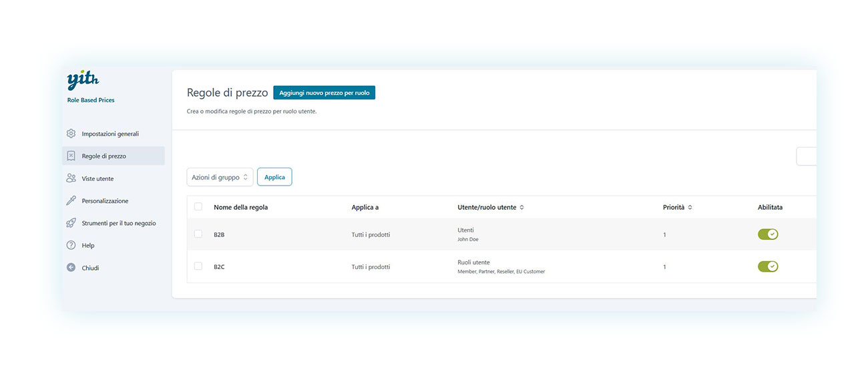The width and height of the screenshot is (868, 388).
Task: Tick the B2C rule checkbox
Action: tap(198, 266)
